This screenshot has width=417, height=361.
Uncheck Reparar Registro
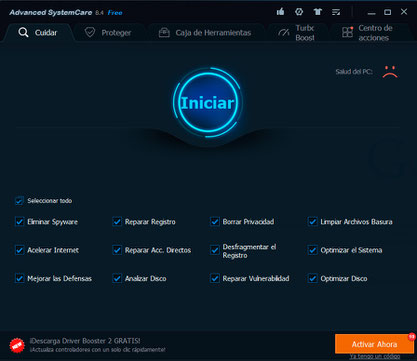[117, 222]
